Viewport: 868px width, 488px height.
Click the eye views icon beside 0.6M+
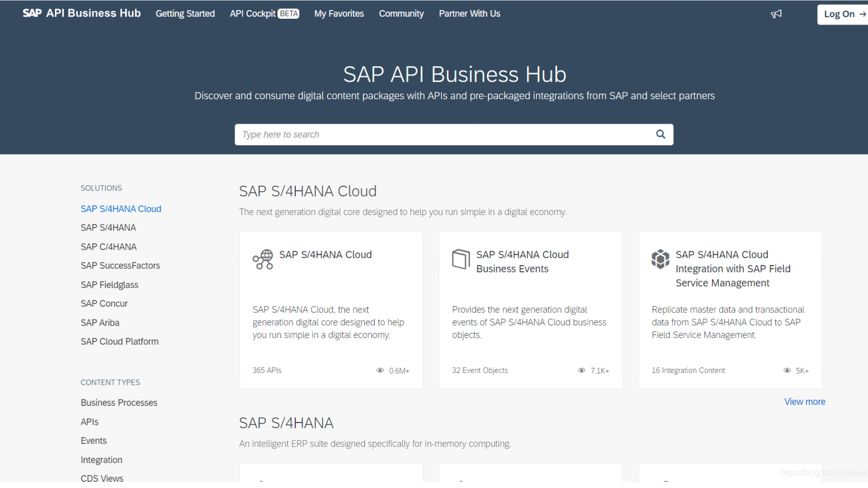[380, 371]
